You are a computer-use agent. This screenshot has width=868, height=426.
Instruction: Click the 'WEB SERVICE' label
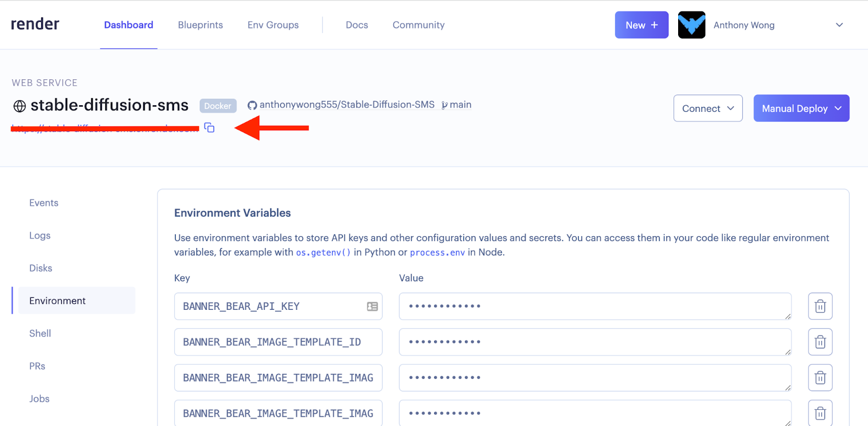coord(44,82)
